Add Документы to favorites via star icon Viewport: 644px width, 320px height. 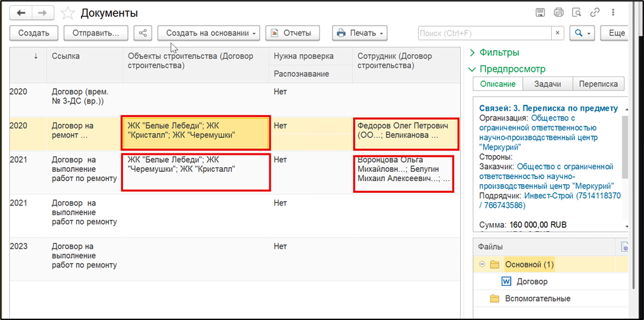[67, 13]
